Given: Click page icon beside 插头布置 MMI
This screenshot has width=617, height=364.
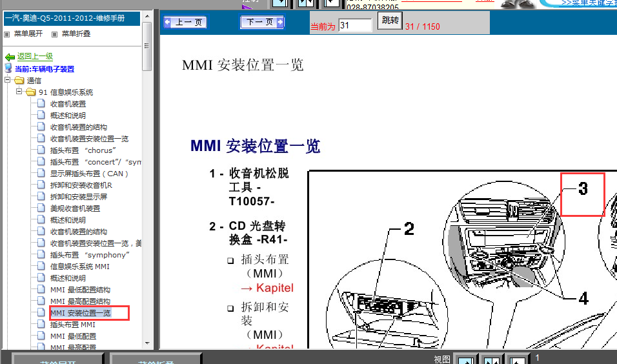Looking at the screenshot, I should [x=41, y=324].
